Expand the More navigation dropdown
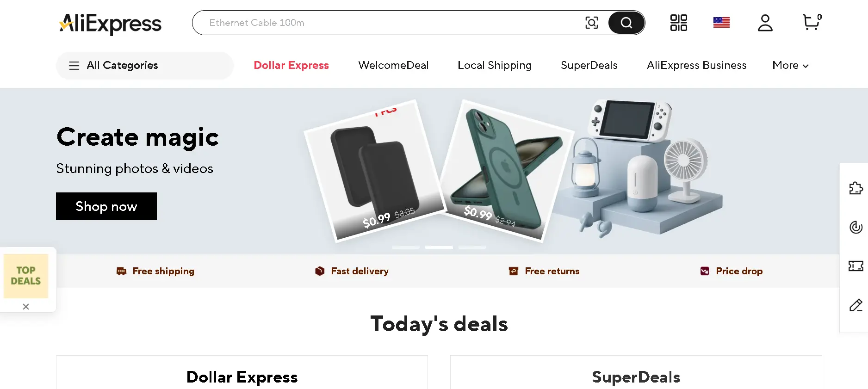Image resolution: width=868 pixels, height=389 pixels. tap(790, 65)
